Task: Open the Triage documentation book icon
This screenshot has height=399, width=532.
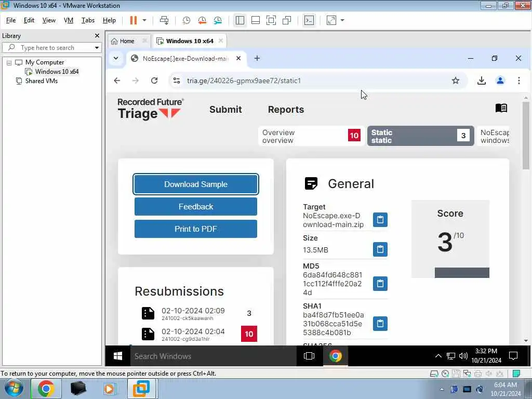Action: click(x=501, y=108)
